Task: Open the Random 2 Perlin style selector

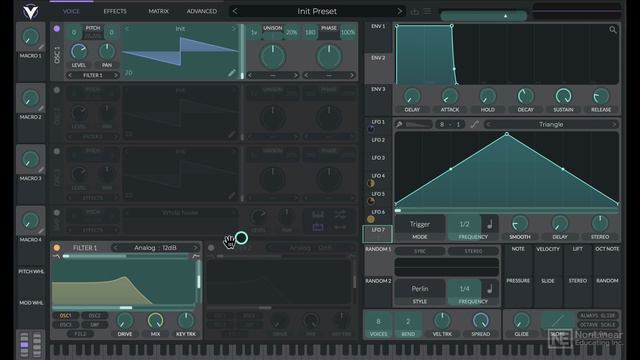Action: pos(420,292)
